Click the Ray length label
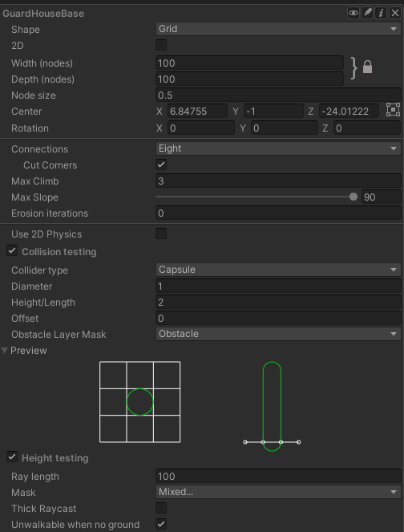 (35, 477)
